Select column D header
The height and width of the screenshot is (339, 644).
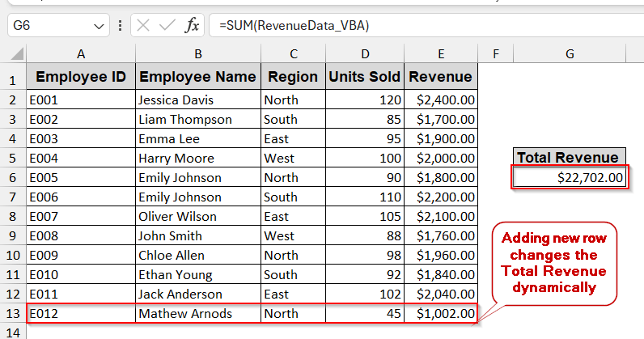coord(365,54)
